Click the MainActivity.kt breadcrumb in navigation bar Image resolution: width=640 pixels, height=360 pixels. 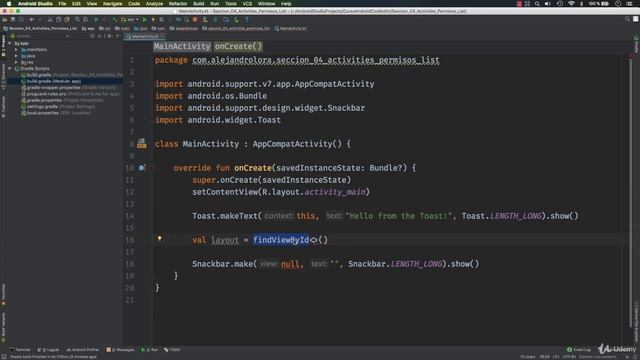tap(290, 29)
